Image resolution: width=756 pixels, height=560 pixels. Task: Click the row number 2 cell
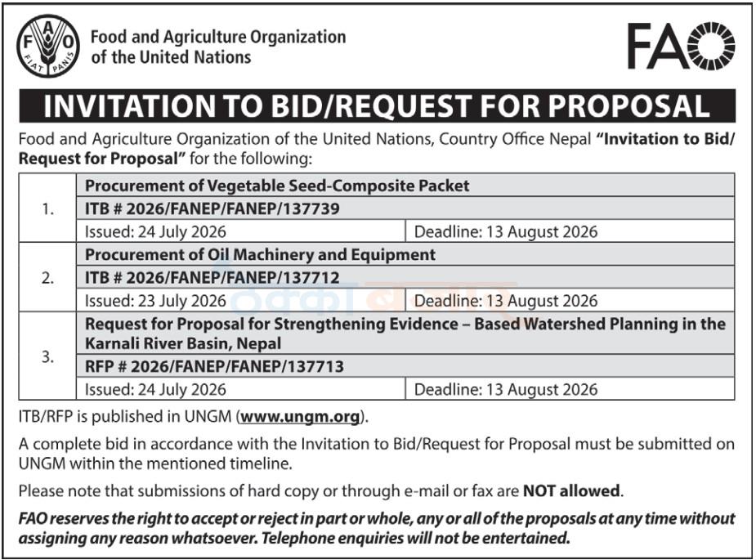pyautogui.click(x=47, y=278)
